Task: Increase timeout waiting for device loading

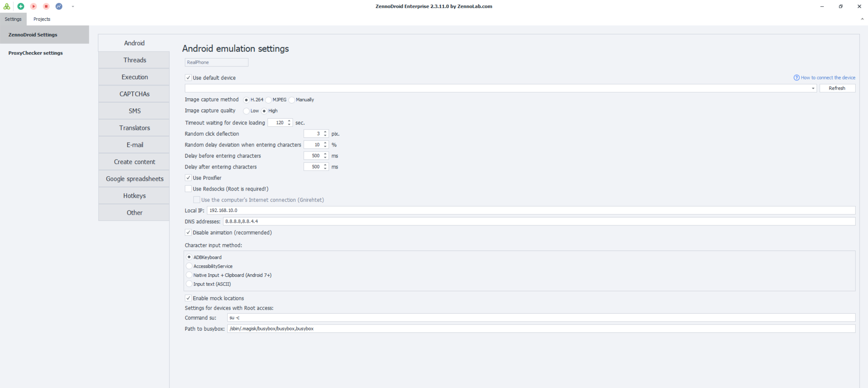Action: pyautogui.click(x=289, y=121)
